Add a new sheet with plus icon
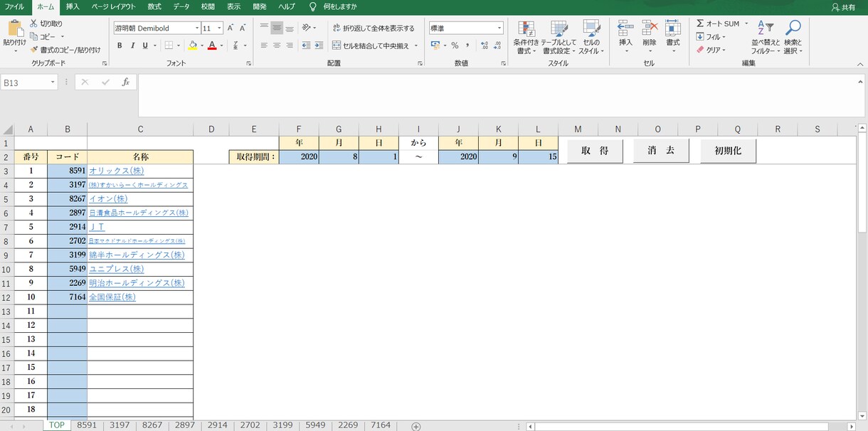The width and height of the screenshot is (868, 431). click(x=416, y=425)
